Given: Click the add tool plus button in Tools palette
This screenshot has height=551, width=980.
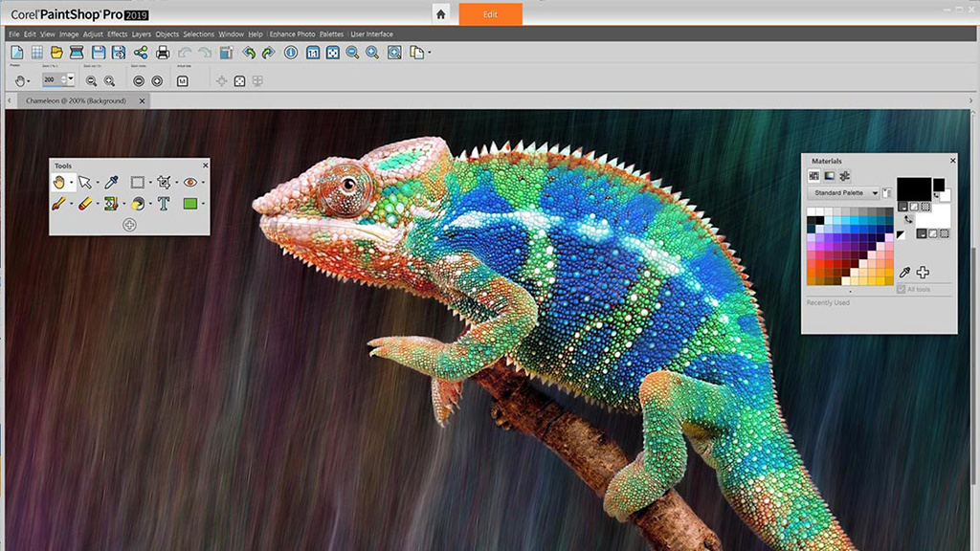Looking at the screenshot, I should click(x=129, y=223).
